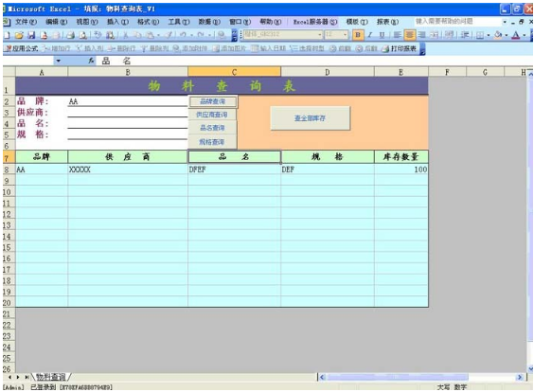Click the font color A icon

tap(516, 35)
